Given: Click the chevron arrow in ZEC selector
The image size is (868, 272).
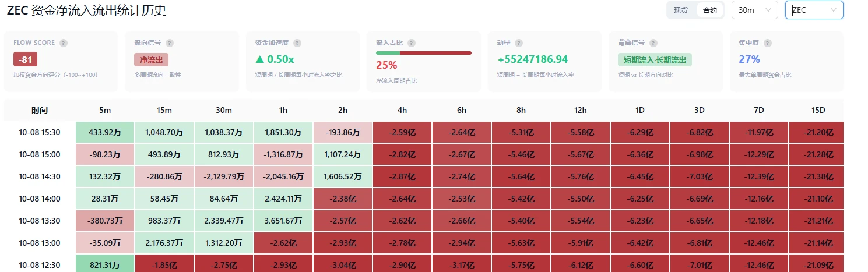Looking at the screenshot, I should (x=834, y=10).
